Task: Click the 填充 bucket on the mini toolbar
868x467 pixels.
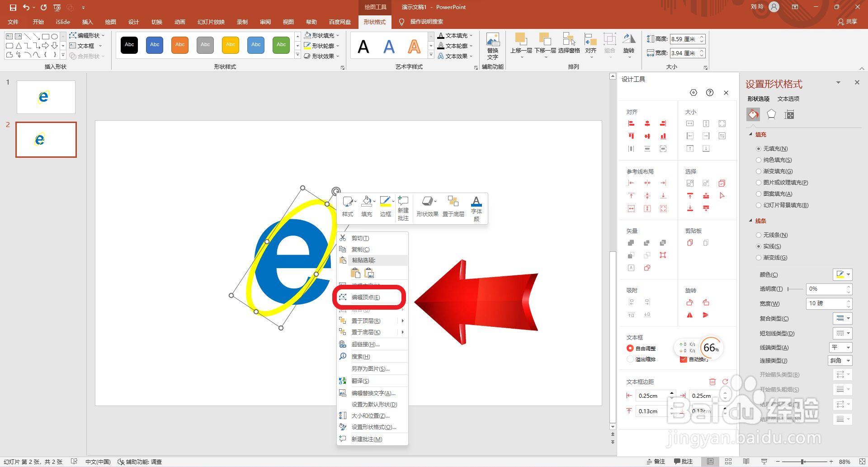Action: coord(367,202)
